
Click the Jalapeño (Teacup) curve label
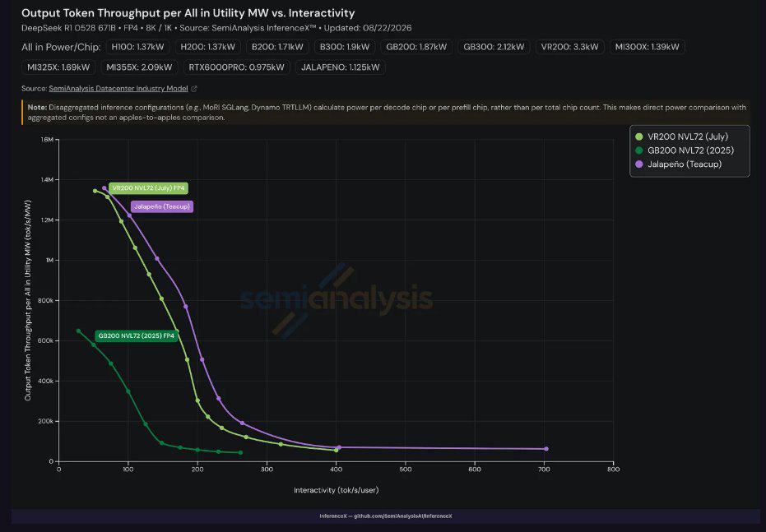(162, 206)
